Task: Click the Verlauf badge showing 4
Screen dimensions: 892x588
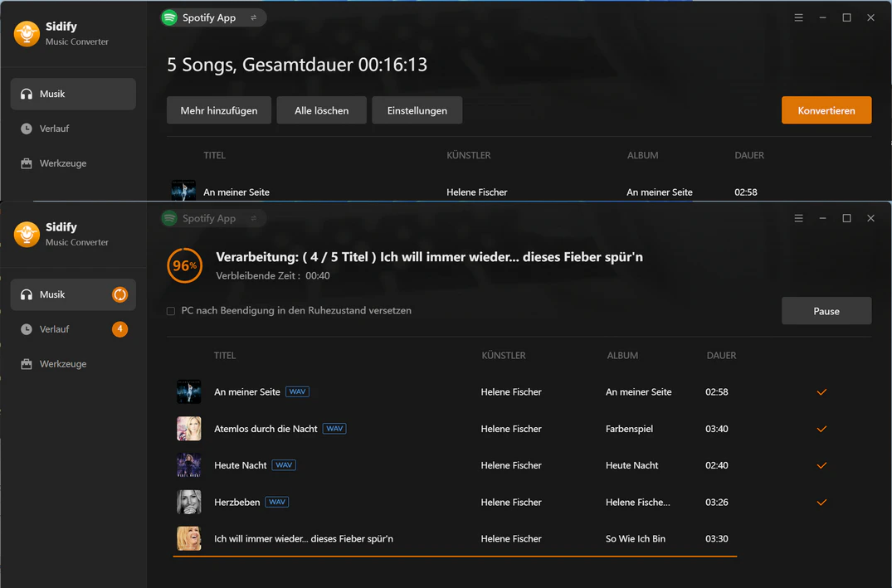Action: 120,329
